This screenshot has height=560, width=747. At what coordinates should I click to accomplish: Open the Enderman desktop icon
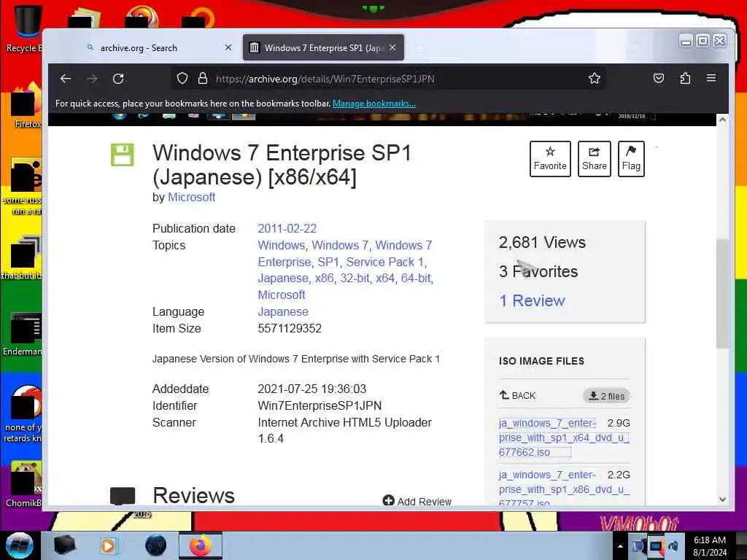pyautogui.click(x=23, y=333)
